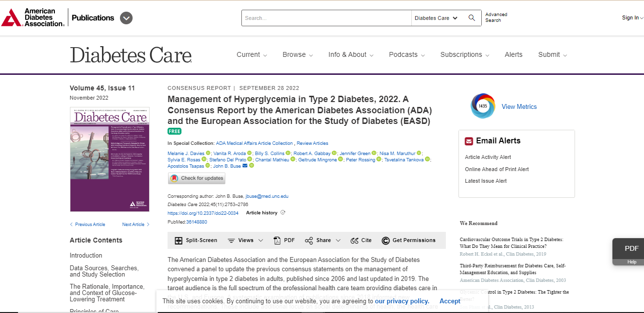Select the Get Permissions copyright icon
This screenshot has width=644, height=313.
point(385,240)
